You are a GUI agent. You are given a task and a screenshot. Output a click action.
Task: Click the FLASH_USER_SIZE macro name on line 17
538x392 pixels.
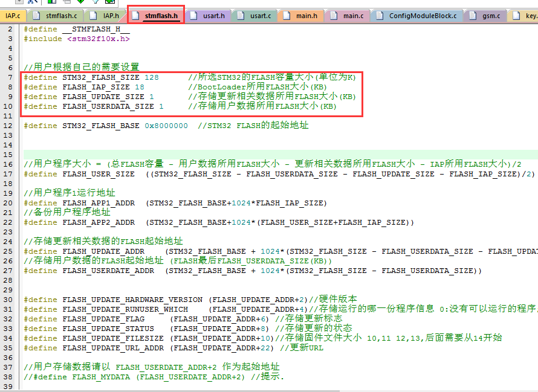99,174
